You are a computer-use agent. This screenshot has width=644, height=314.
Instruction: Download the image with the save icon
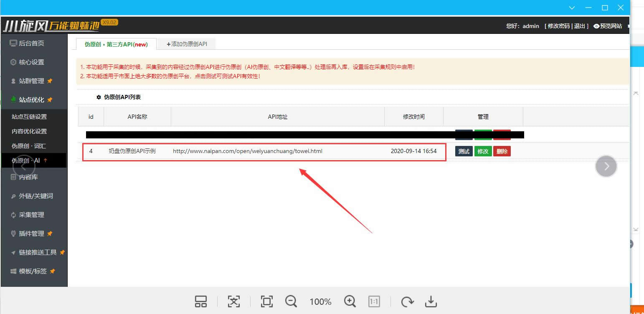click(x=431, y=301)
